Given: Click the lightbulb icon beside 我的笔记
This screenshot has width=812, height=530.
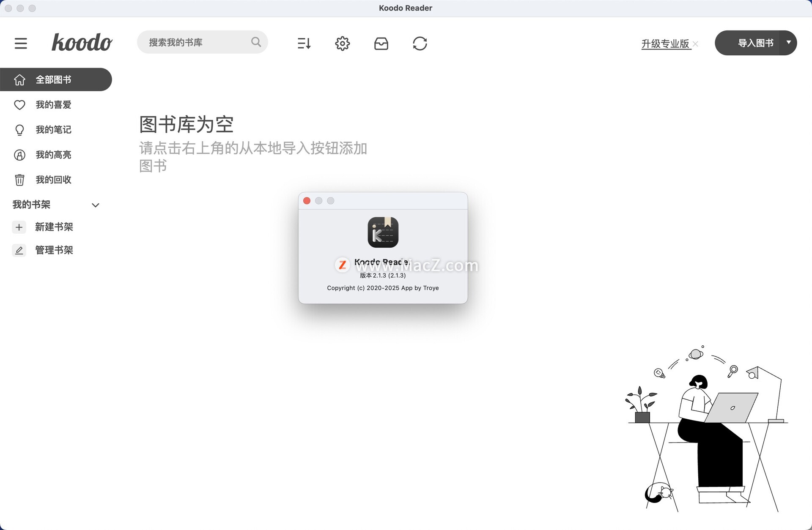Looking at the screenshot, I should pyautogui.click(x=19, y=130).
